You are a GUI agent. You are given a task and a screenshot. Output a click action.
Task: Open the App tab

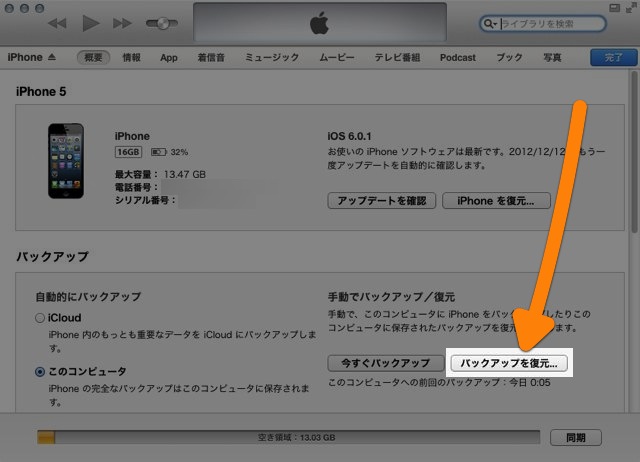click(x=169, y=58)
